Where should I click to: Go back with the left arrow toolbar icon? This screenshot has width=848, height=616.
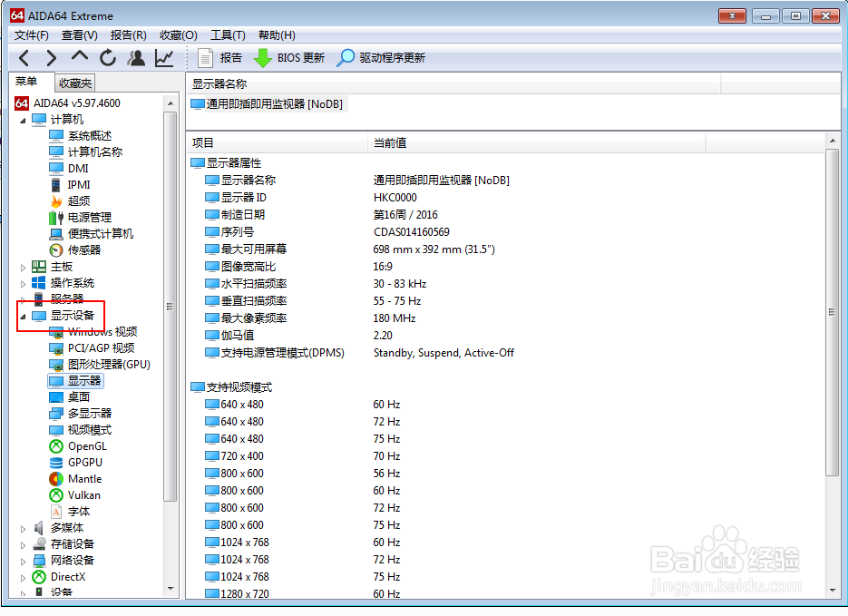pyautogui.click(x=24, y=58)
